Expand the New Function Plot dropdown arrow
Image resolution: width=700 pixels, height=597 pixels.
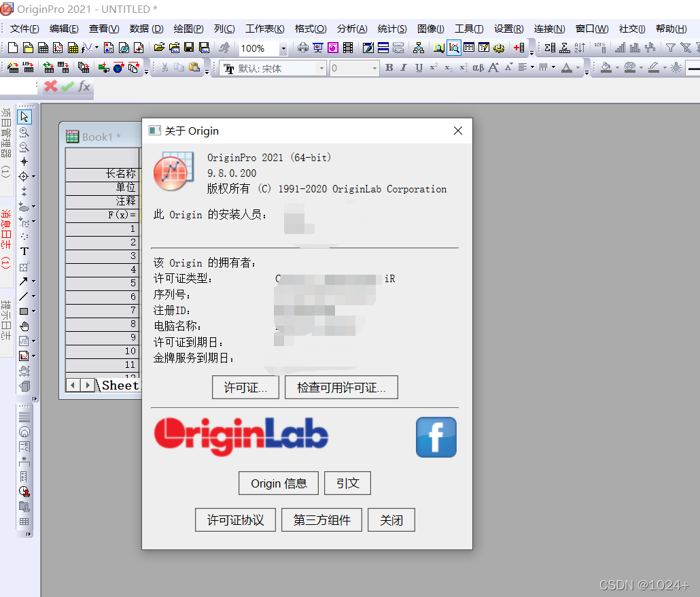click(97, 48)
